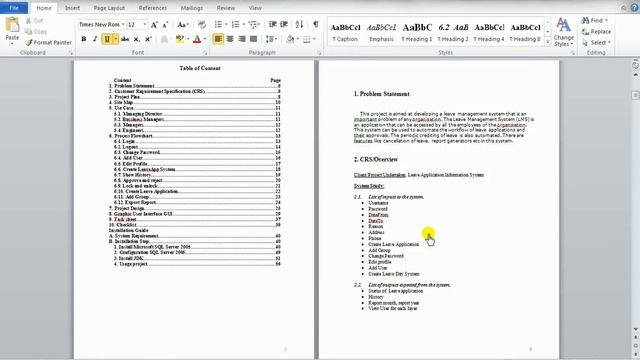Apply bullet list formatting
This screenshot has width=640, height=360.
[x=218, y=25]
